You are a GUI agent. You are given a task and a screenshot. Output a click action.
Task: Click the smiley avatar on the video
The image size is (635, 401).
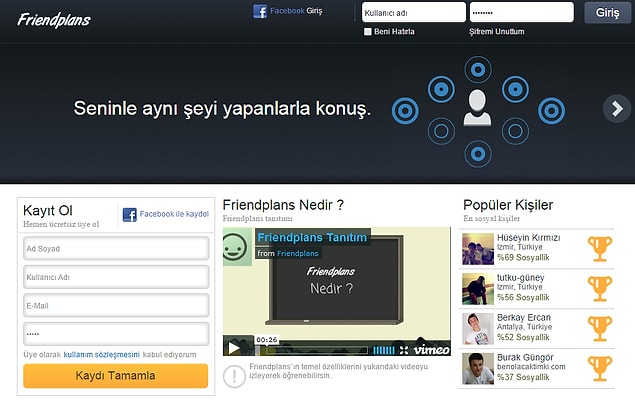(x=236, y=247)
